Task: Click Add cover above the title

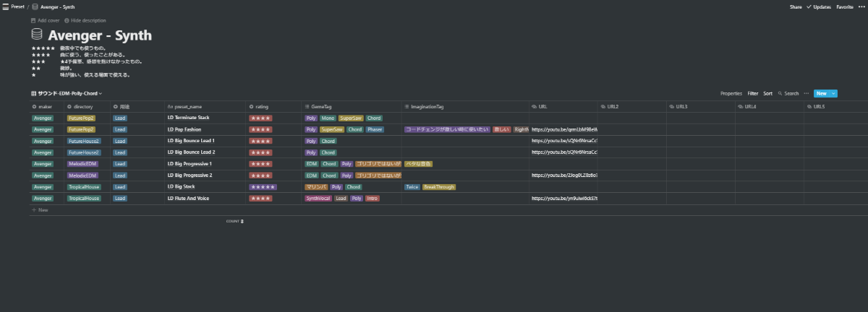Action: click(46, 20)
